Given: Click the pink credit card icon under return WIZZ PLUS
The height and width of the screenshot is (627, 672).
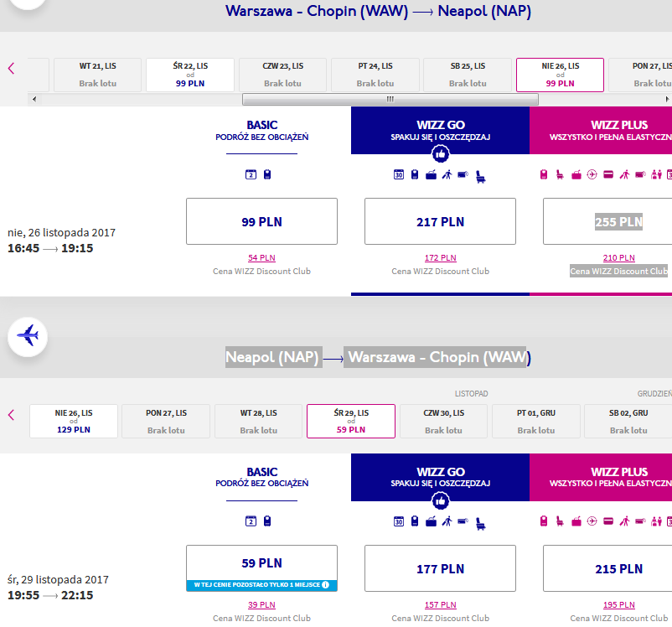Looking at the screenshot, I should pos(608,521).
